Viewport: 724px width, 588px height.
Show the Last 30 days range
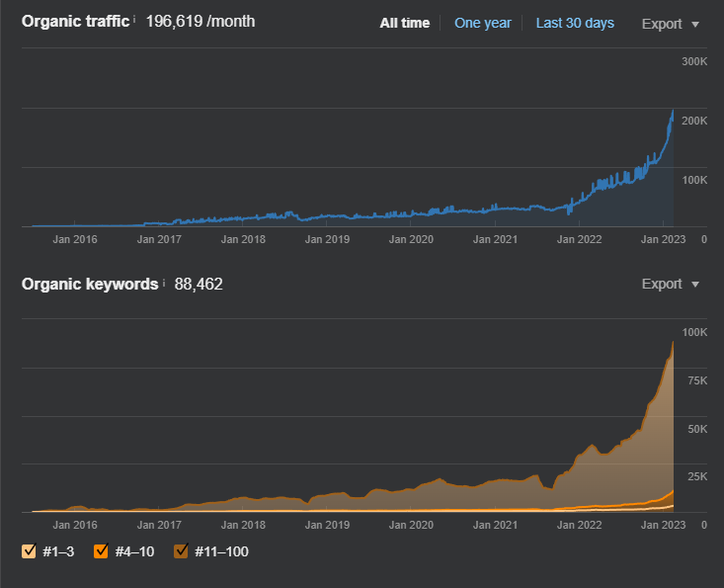(575, 23)
